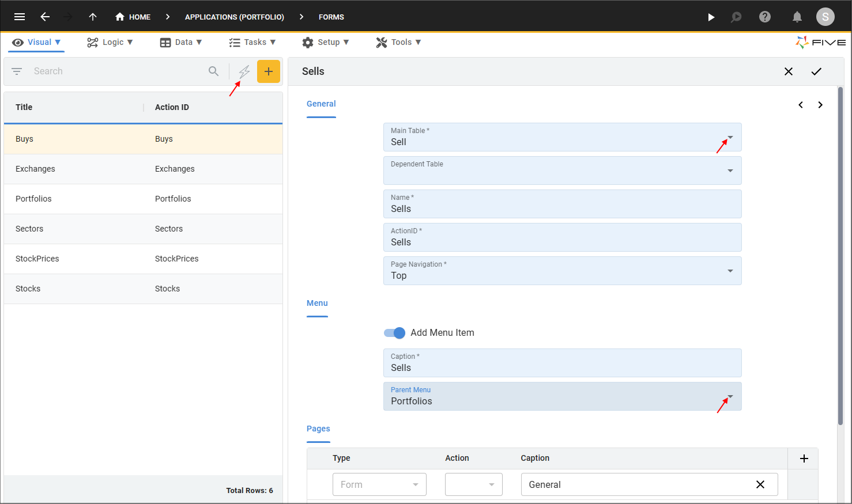Open the Tools menu
Screen dimensions: 852x504
pyautogui.click(x=399, y=42)
